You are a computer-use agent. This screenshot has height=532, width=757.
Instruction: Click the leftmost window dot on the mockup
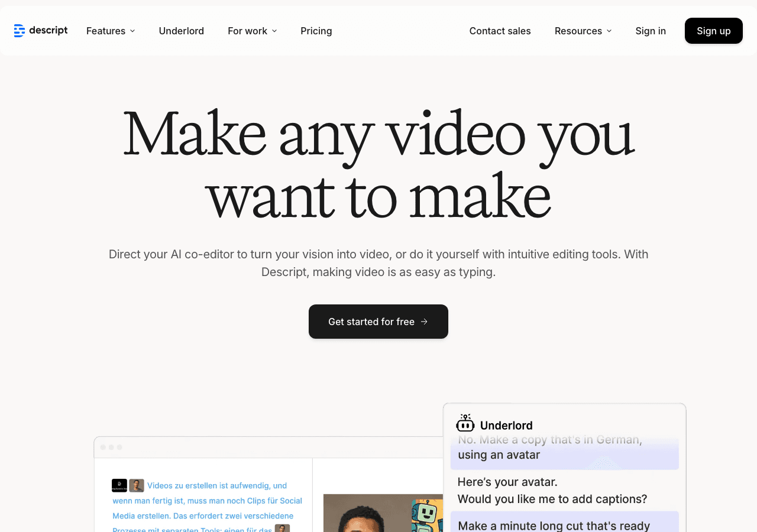pos(102,447)
